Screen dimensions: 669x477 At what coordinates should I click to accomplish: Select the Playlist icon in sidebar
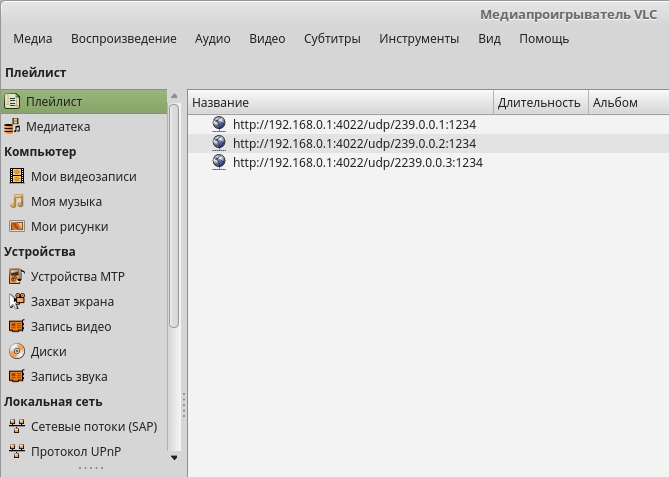13,101
